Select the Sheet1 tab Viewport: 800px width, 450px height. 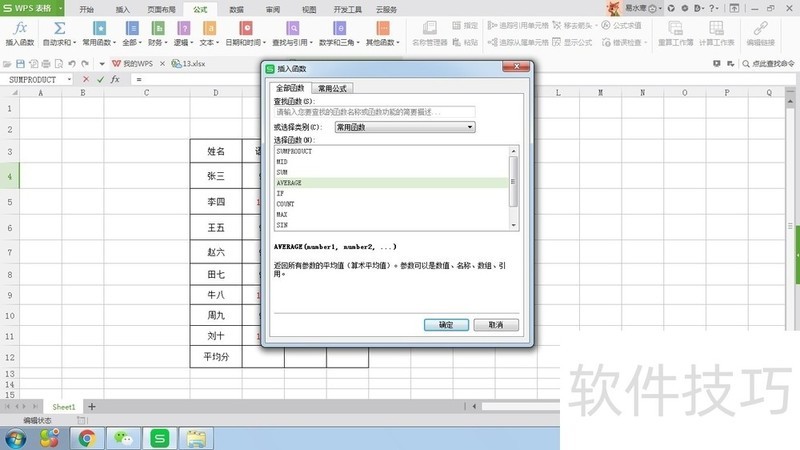pos(64,407)
